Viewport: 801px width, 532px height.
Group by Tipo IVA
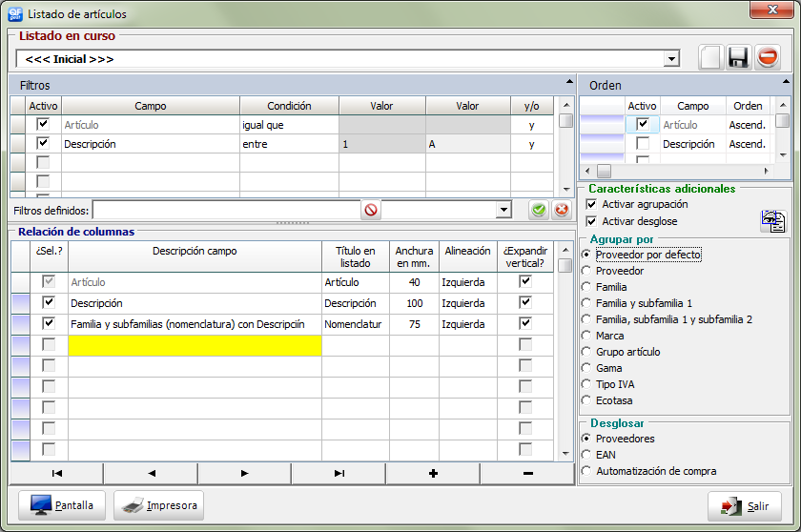586,384
